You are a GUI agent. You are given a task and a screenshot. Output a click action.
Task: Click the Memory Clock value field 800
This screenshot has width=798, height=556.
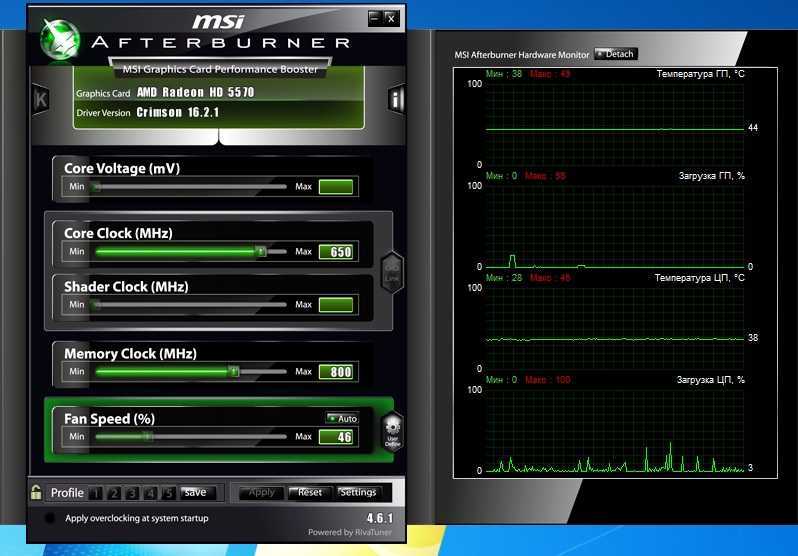(x=336, y=371)
